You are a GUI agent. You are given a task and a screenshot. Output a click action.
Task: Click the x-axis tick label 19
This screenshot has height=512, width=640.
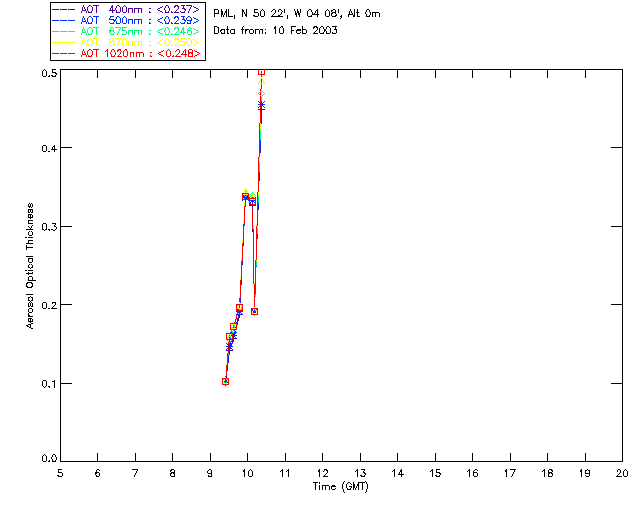[x=585, y=473]
